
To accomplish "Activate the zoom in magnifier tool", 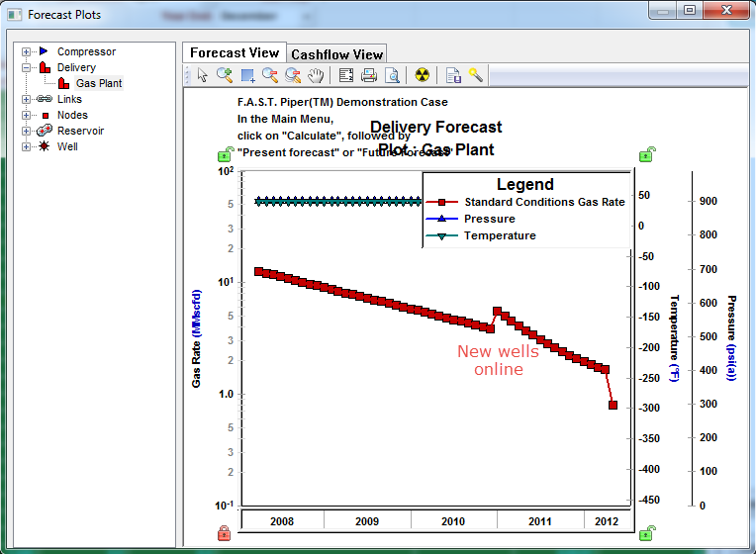I will 225,74.
